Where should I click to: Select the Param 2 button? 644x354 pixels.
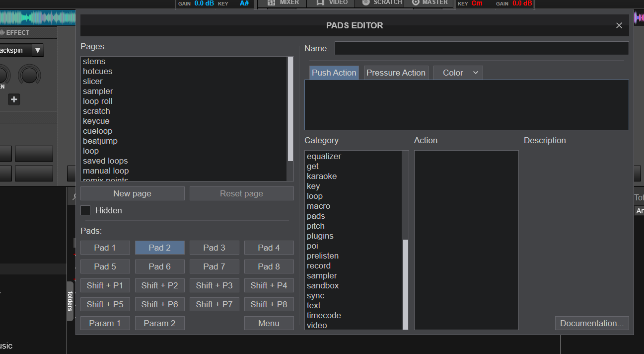point(159,323)
